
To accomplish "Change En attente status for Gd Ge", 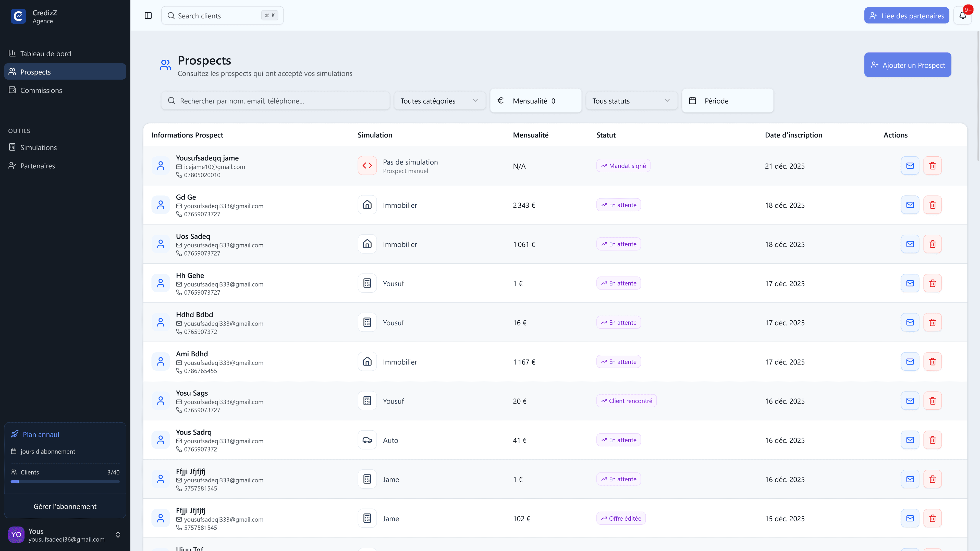I will [619, 205].
